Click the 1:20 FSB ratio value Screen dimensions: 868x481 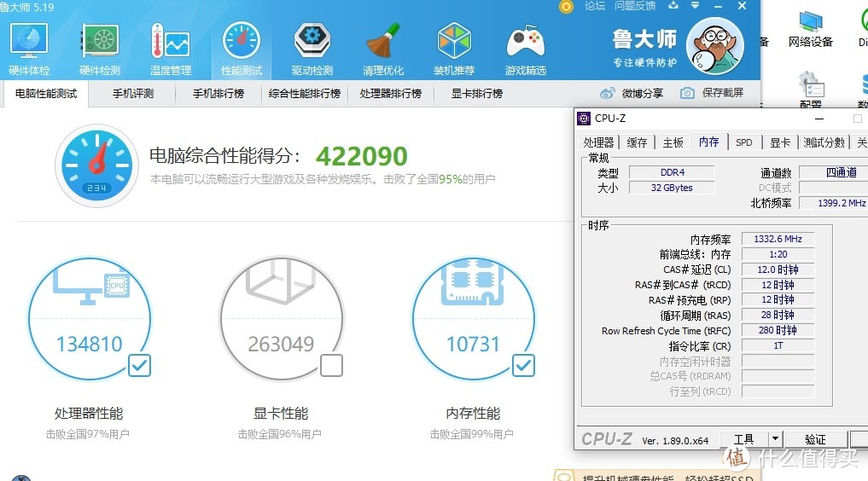(778, 254)
